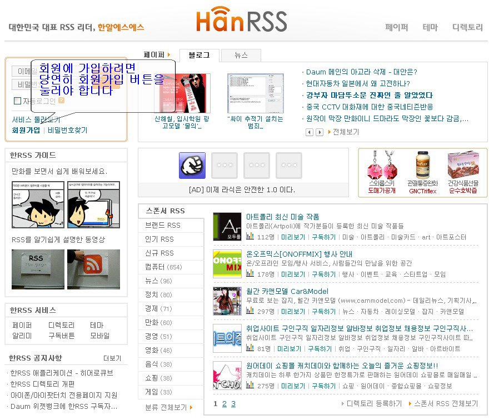Viewport: 504px width, 420px height.
Task: Click the next arrow beside 전체보기
Action: [319, 132]
